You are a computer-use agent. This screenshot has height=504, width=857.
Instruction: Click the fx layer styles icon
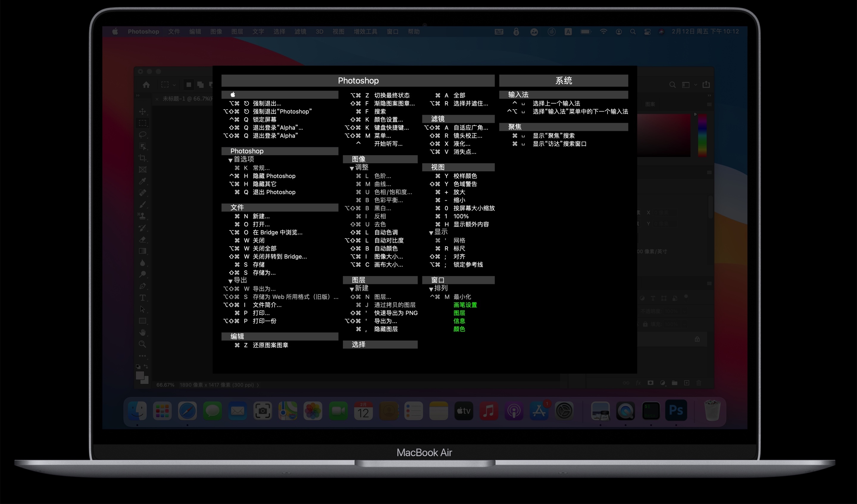tap(638, 383)
